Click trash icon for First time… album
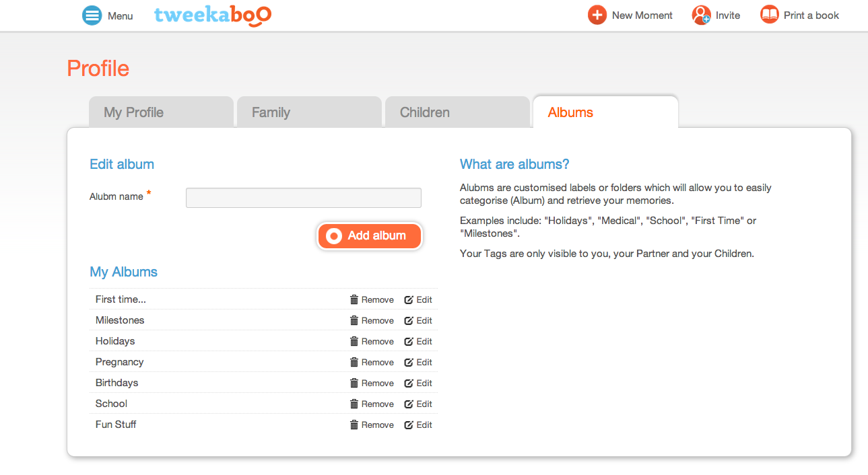Image resolution: width=868 pixels, height=475 pixels. [354, 299]
